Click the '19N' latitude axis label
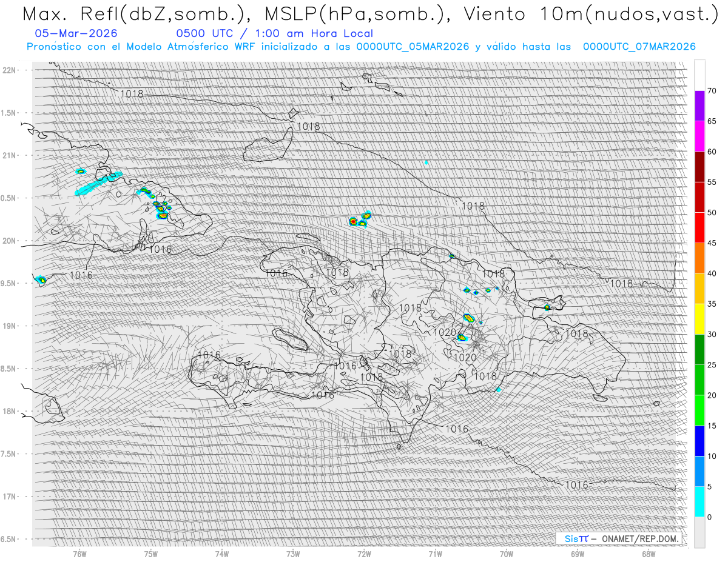 pyautogui.click(x=10, y=326)
